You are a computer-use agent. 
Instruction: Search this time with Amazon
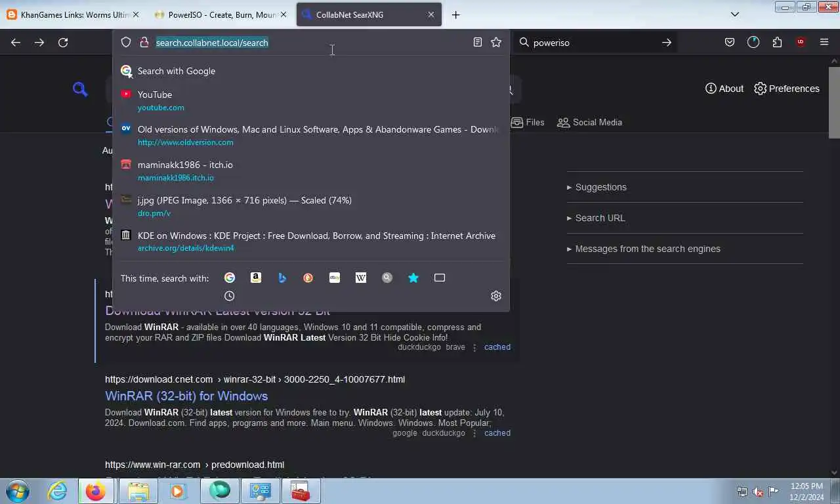pos(256,278)
